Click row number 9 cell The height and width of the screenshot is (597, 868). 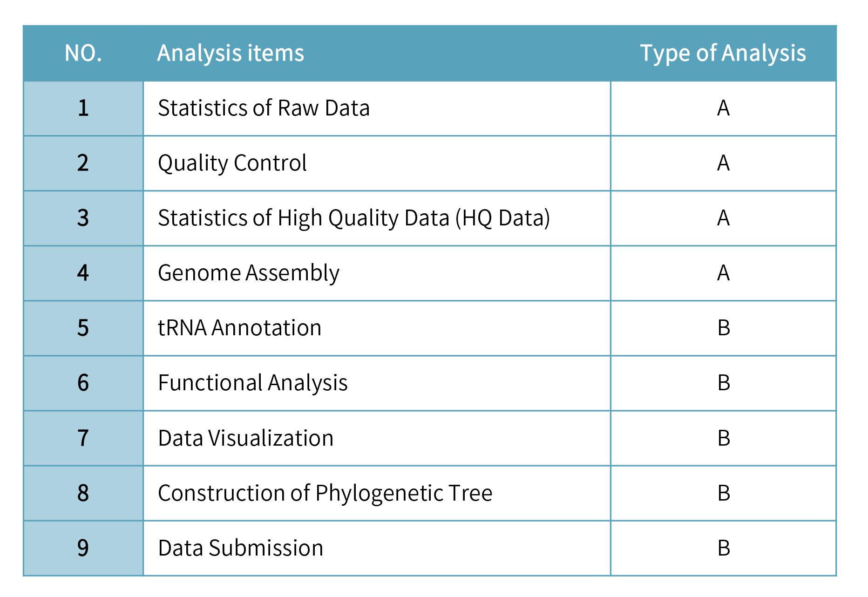click(83, 548)
